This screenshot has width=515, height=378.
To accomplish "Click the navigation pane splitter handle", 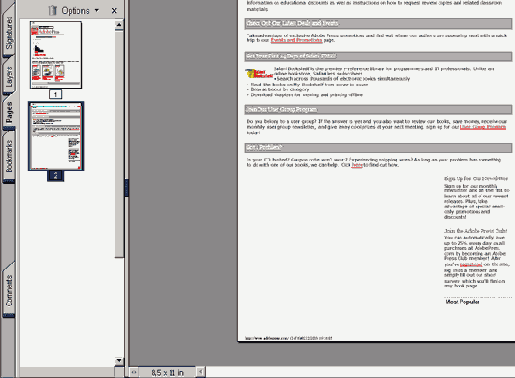I will coord(127,188).
